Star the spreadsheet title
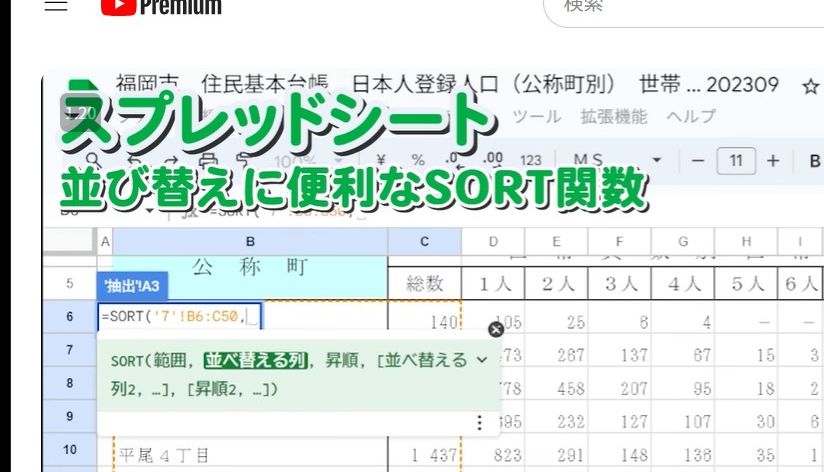This screenshot has width=824, height=472. 810,86
